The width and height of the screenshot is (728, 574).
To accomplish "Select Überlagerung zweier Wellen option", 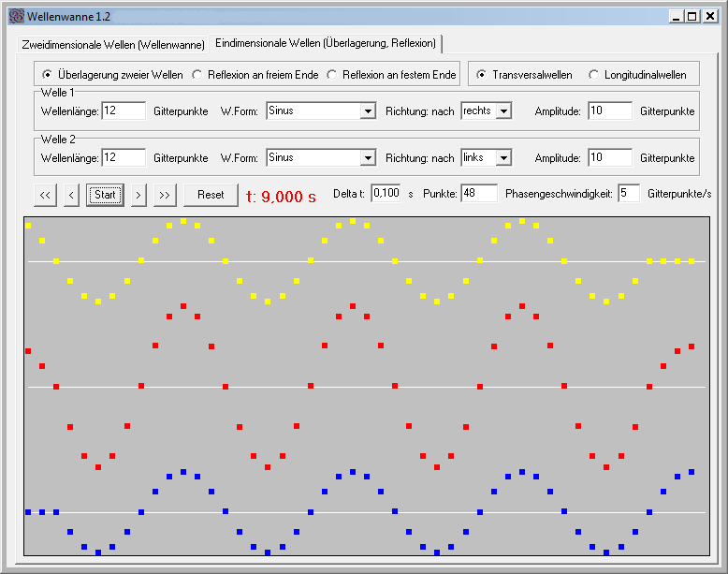I will coord(47,75).
